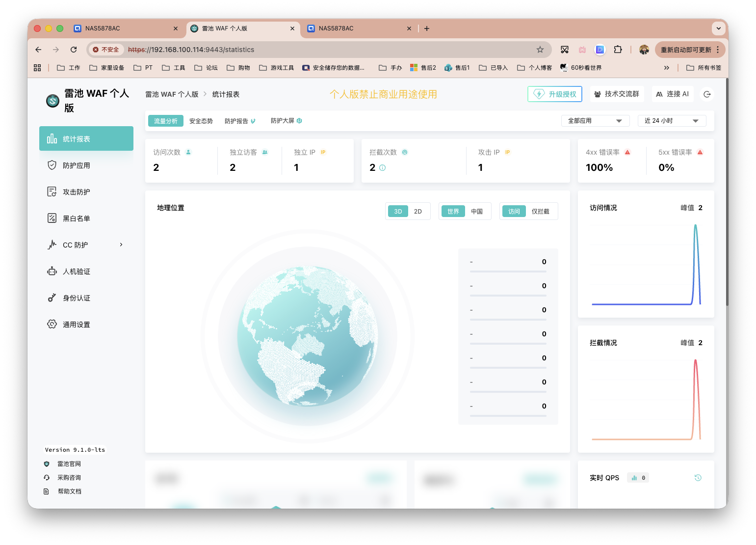
Task: Switch to the 安全态势 tab
Action: [x=200, y=120]
